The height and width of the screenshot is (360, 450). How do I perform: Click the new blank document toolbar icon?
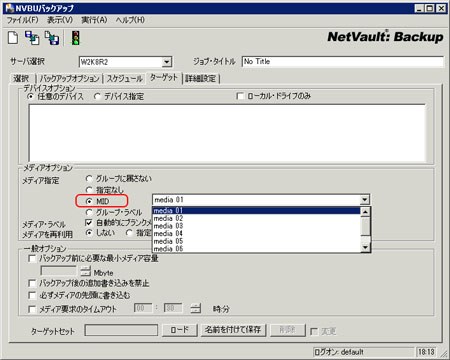click(x=13, y=37)
